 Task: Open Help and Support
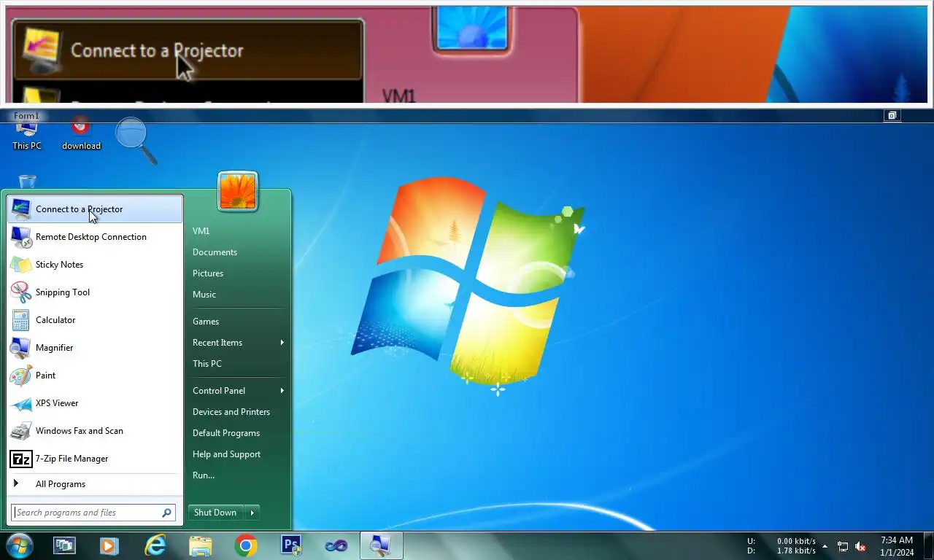tap(226, 454)
